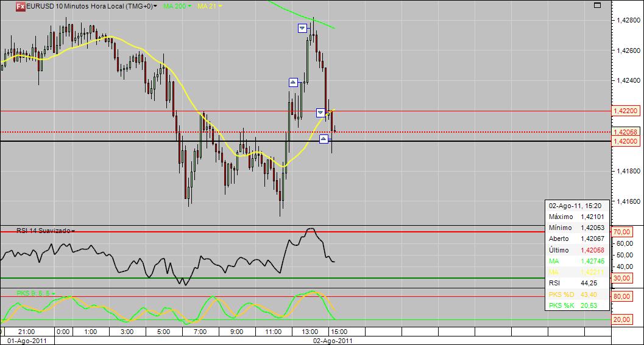Click the 15:00 time axis label
The image size is (644, 345).
pos(339,332)
